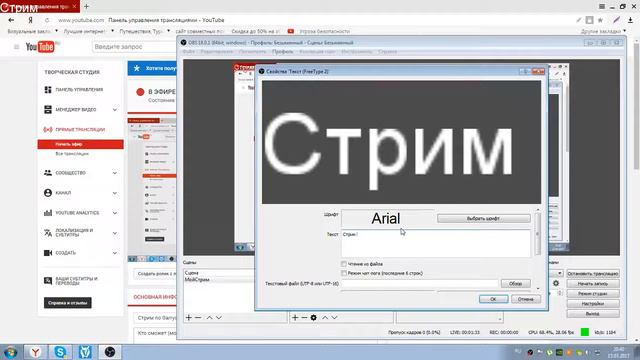This screenshot has width=640, height=360.
Task: Enable 'Чтение из файла' checkbox
Action: tap(344, 264)
